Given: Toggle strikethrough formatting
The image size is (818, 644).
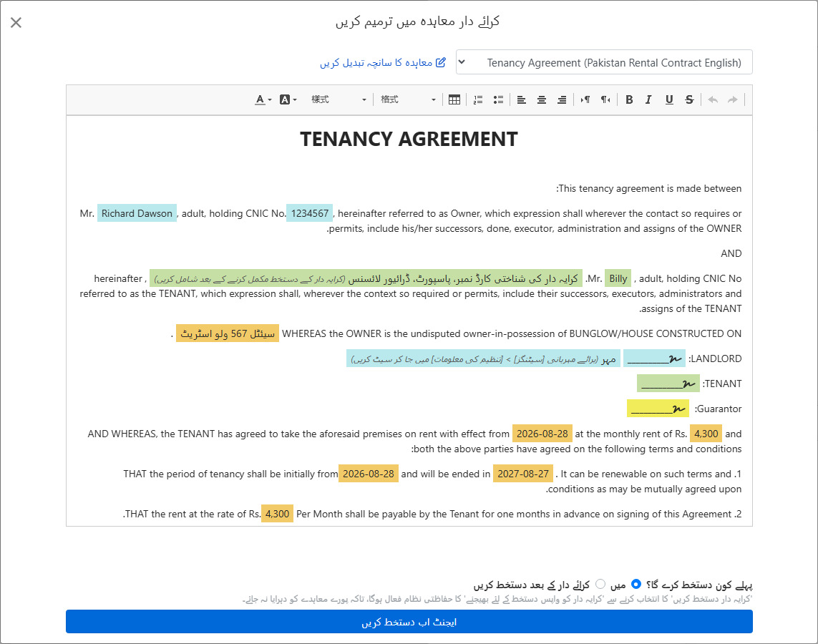Looking at the screenshot, I should tap(689, 99).
